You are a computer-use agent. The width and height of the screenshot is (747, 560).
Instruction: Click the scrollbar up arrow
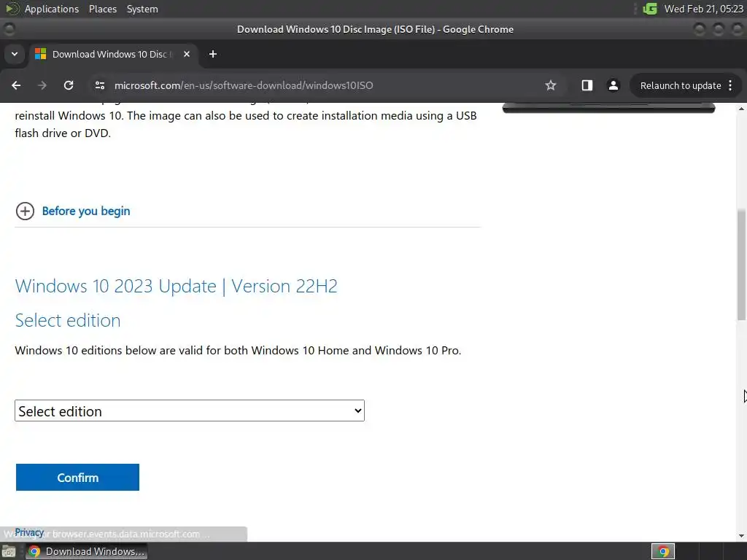tap(741, 109)
